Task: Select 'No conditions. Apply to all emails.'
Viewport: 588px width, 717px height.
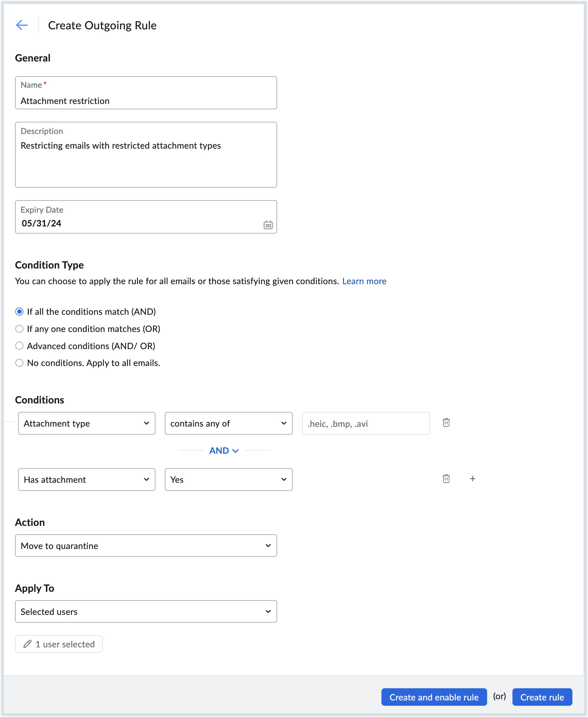Action: (20, 363)
